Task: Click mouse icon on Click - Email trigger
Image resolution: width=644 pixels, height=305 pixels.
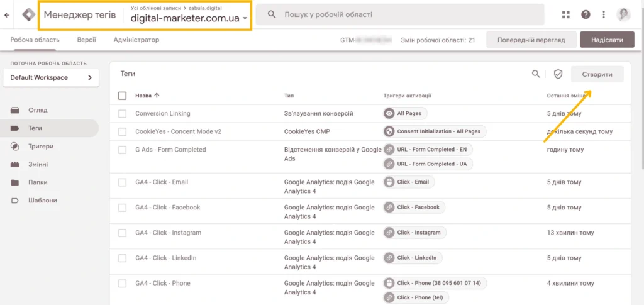Action: coord(389,182)
